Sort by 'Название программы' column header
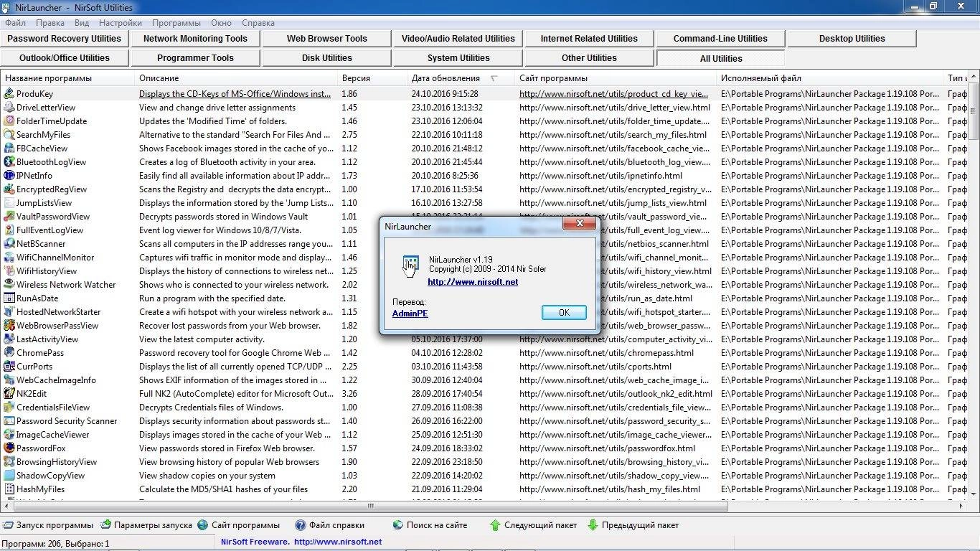 (x=67, y=78)
